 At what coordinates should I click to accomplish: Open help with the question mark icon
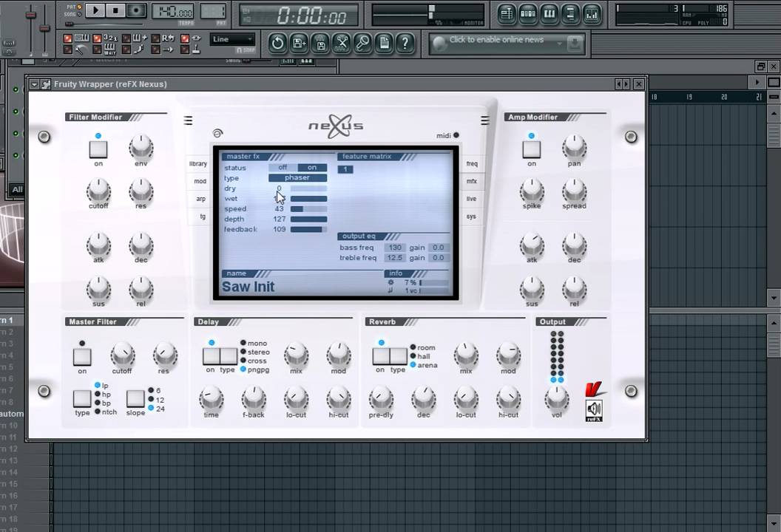405,44
